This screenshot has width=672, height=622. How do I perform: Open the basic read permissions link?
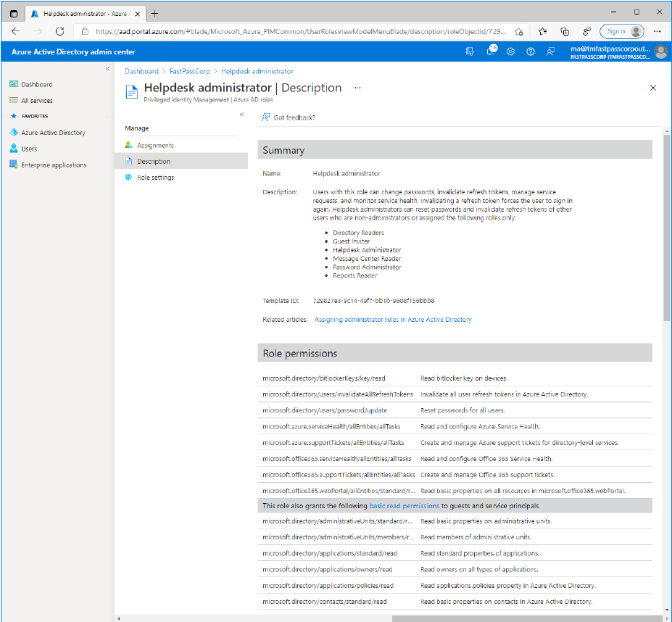coord(404,506)
